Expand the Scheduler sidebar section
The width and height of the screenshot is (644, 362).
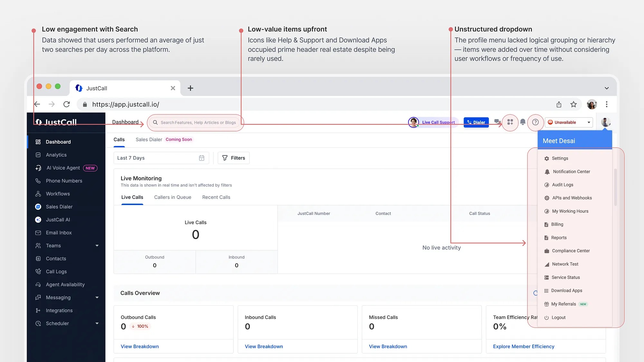tap(97, 324)
